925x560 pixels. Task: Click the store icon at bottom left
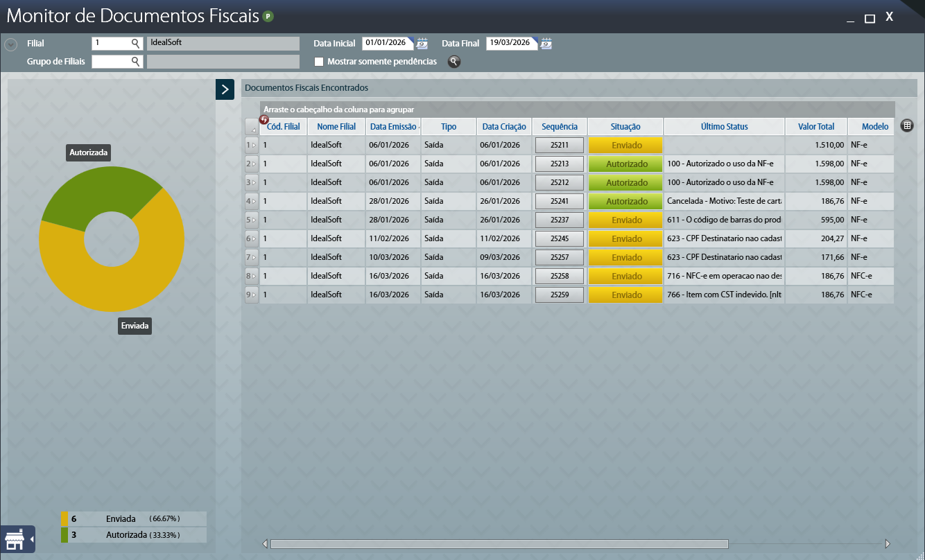pyautogui.click(x=15, y=539)
